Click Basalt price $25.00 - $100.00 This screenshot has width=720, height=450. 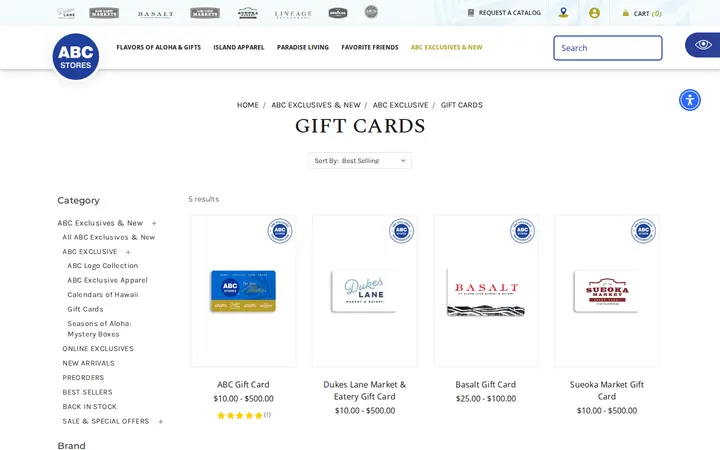click(486, 399)
